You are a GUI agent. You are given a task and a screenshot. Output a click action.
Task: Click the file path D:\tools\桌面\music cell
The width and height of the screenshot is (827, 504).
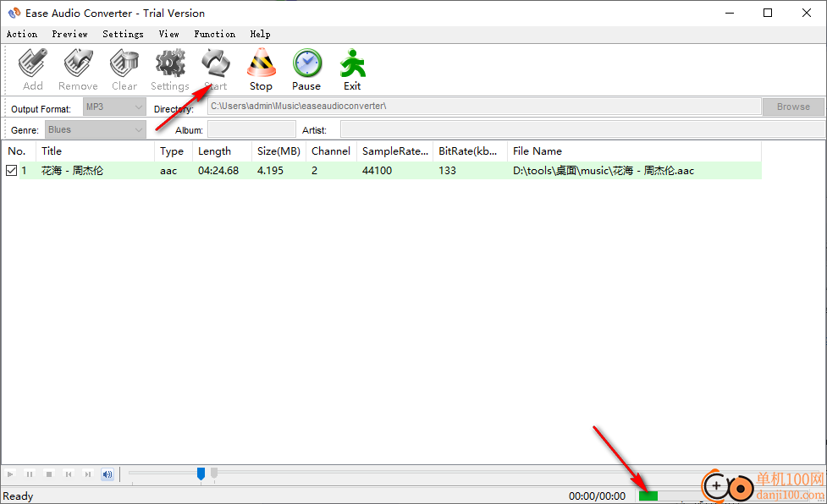pos(604,171)
